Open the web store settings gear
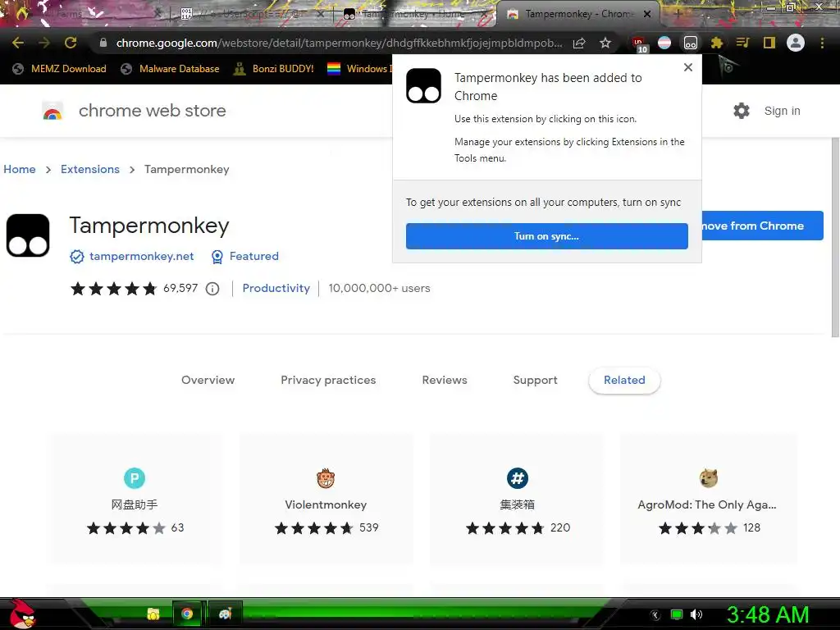Screen dimensions: 840x630 (742, 111)
